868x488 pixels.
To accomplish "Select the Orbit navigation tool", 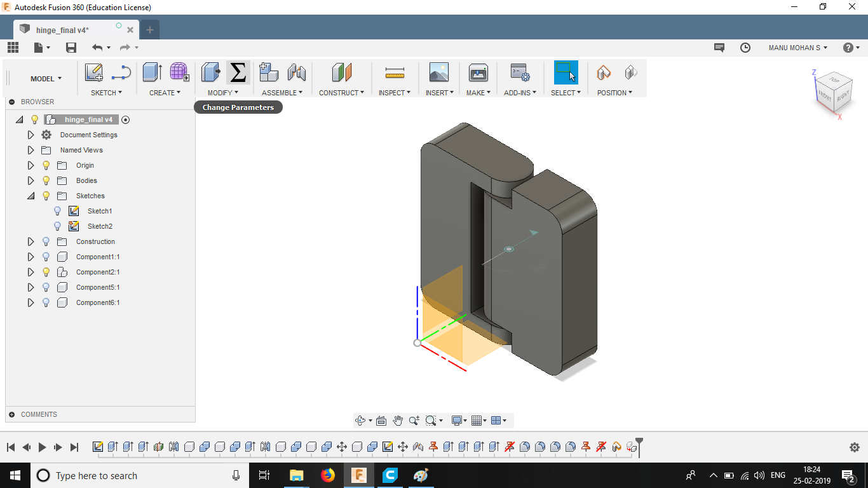I will click(x=360, y=421).
